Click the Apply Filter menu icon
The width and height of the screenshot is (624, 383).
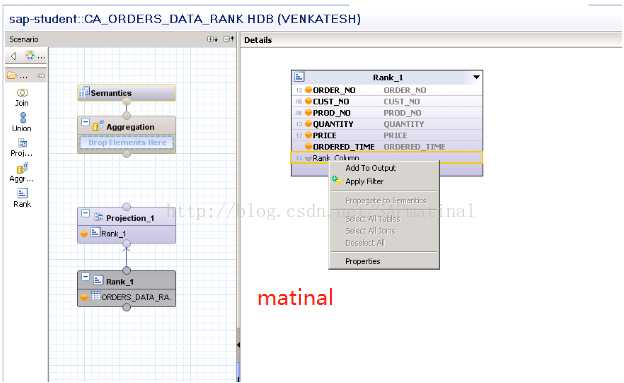click(336, 180)
